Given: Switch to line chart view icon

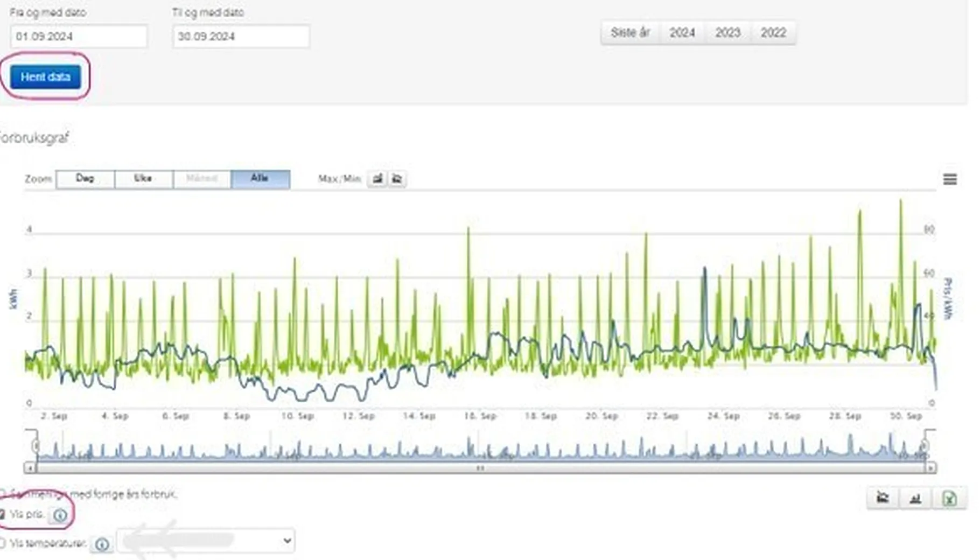Looking at the screenshot, I should tap(883, 498).
